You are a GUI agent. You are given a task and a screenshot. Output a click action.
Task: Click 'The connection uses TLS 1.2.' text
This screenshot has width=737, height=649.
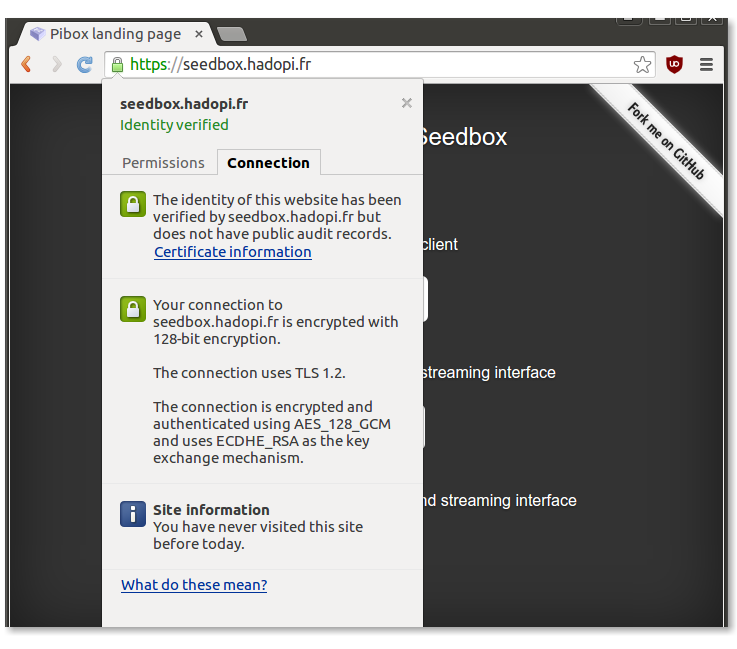click(249, 373)
